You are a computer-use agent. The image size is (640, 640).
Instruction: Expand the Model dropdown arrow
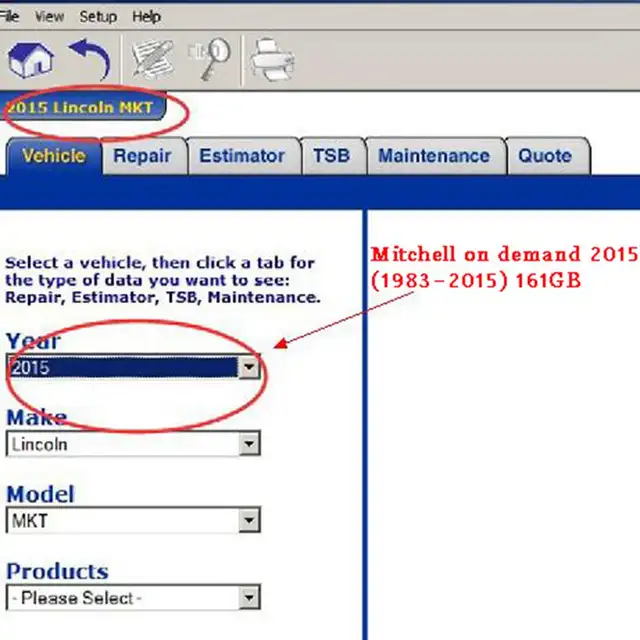click(249, 520)
